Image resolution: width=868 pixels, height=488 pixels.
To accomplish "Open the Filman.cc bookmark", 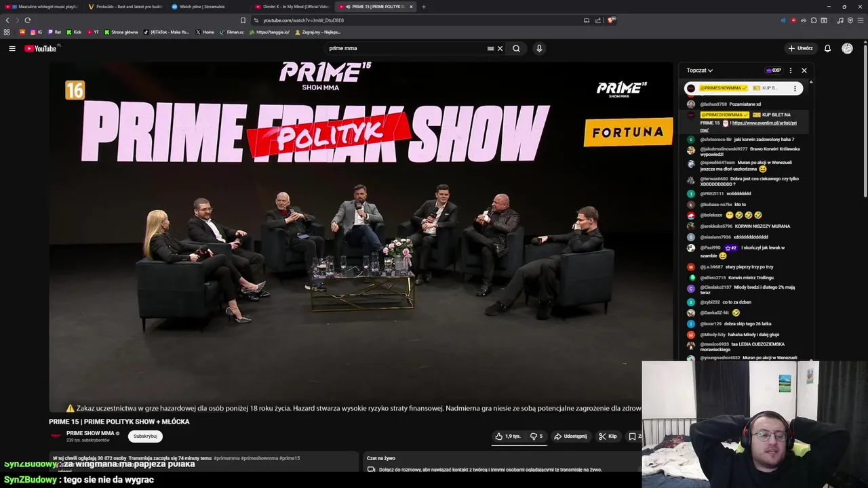I will click(x=232, y=32).
